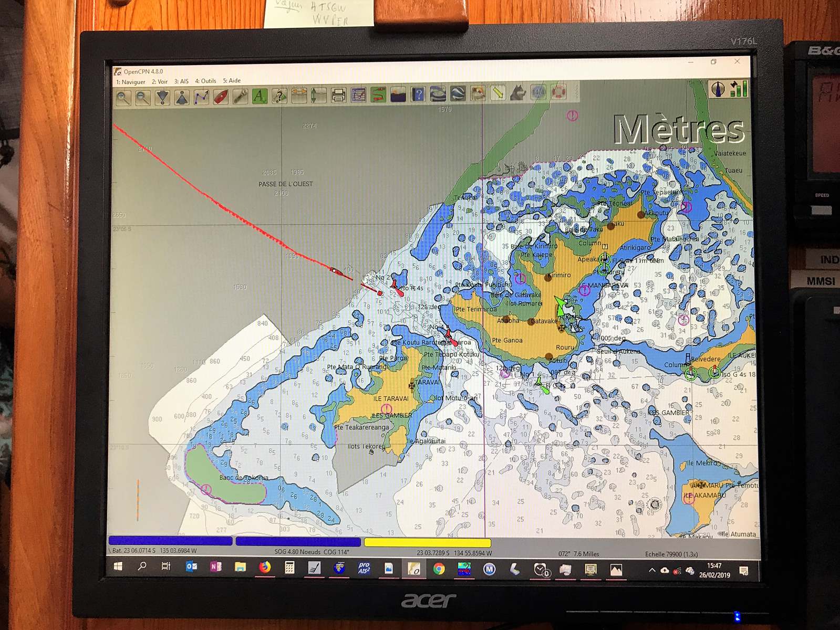The height and width of the screenshot is (630, 840).
Task: Expand hidden system tray icons chevron
Action: click(652, 570)
